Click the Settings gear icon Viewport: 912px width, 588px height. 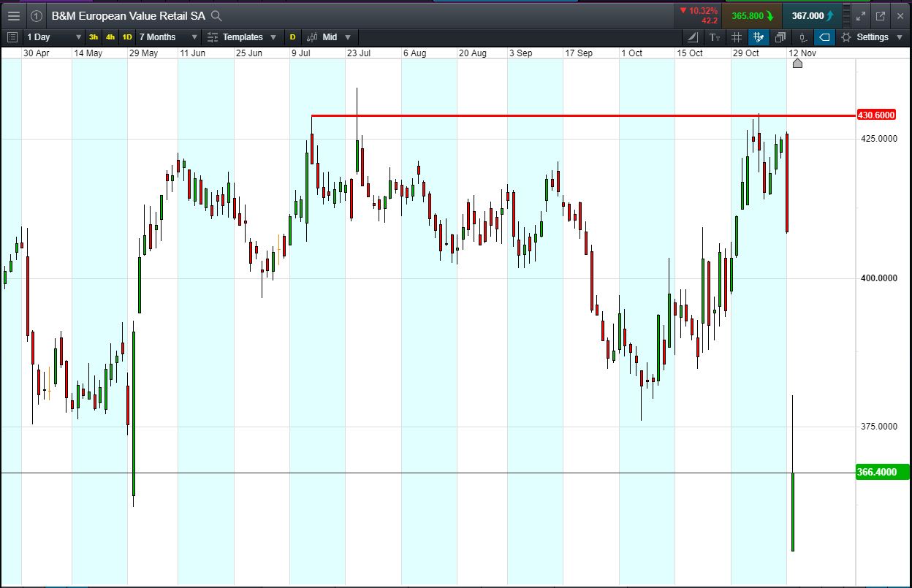click(x=846, y=37)
